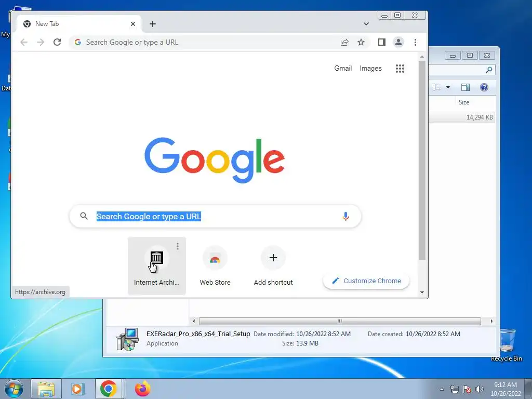This screenshot has height=399, width=532.
Task: Select the 14,294 KB file row
Action: coord(462,117)
